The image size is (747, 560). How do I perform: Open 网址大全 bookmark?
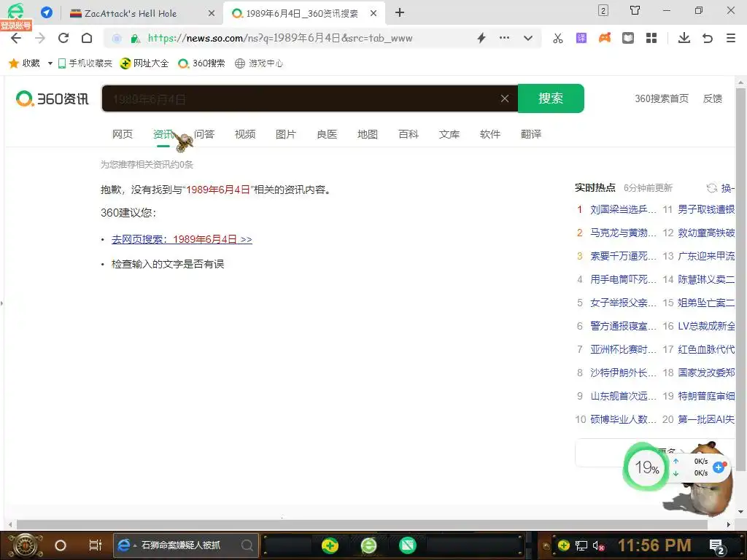pyautogui.click(x=144, y=63)
